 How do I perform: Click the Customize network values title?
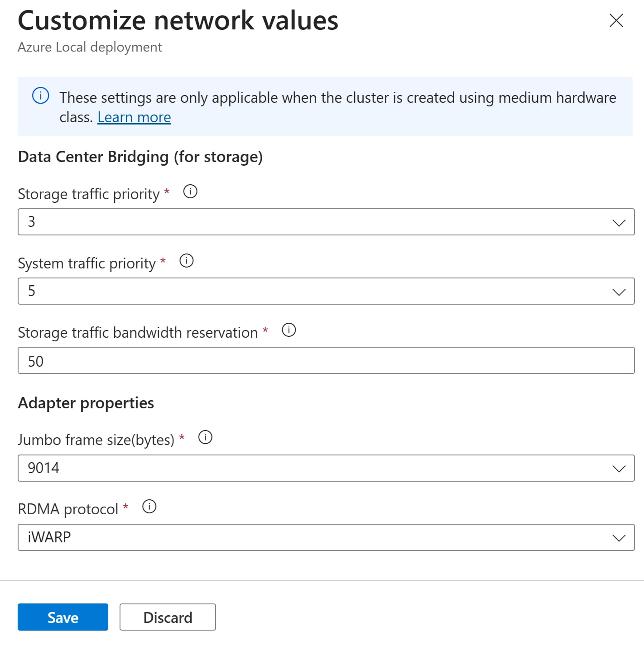pos(178,21)
